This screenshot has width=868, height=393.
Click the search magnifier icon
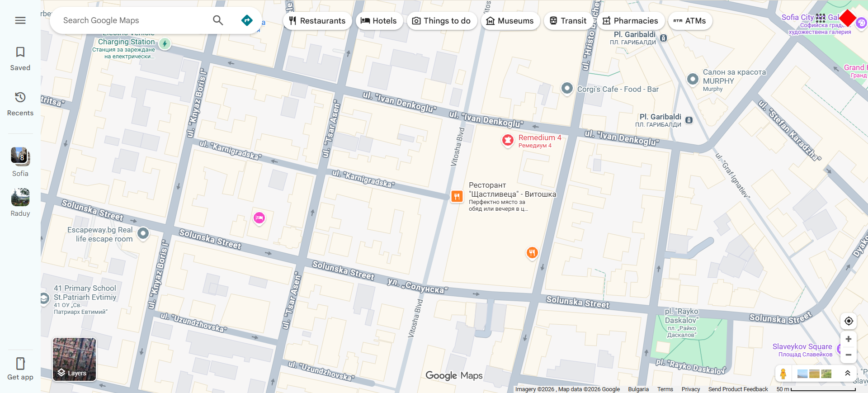coord(218,20)
